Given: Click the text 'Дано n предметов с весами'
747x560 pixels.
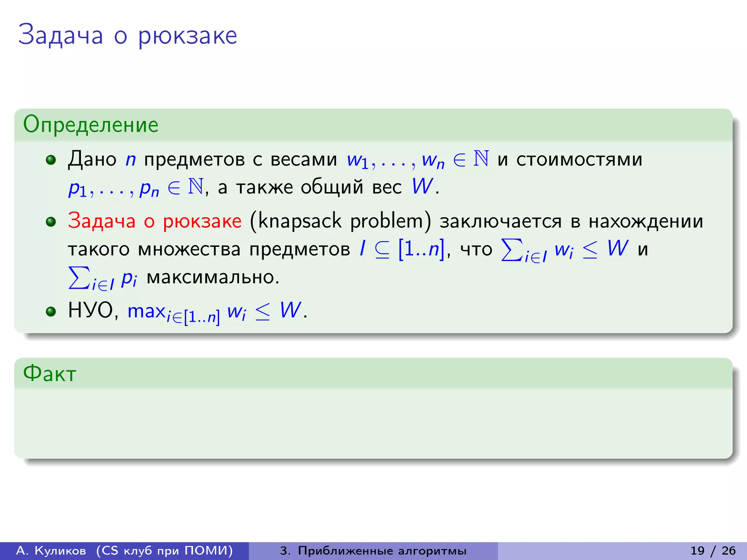Looking at the screenshot, I should coord(202,159).
